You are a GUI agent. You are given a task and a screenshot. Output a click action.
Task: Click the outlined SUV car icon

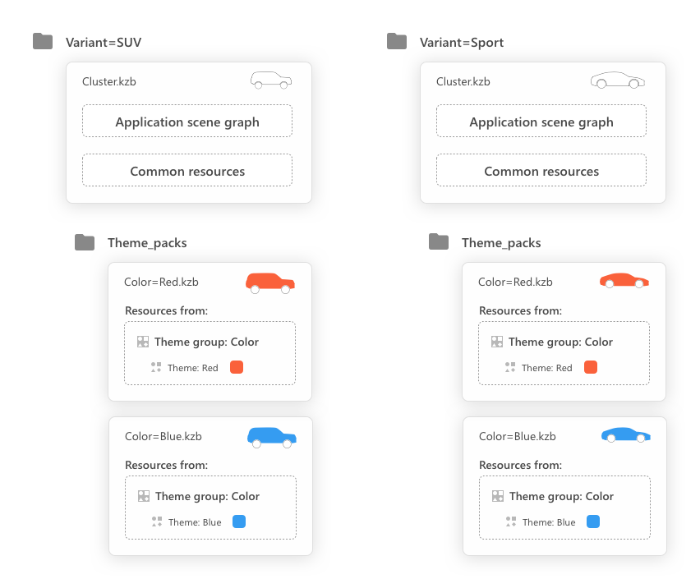[x=271, y=80]
